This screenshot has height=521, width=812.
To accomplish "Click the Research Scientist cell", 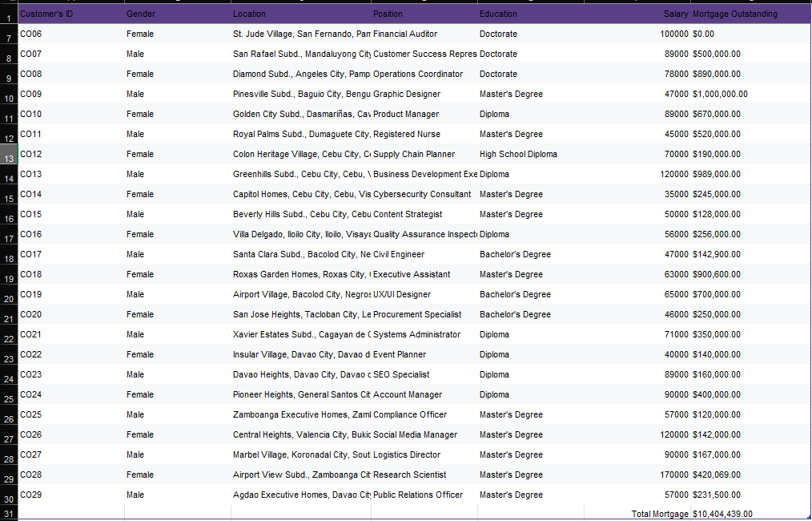I will click(x=424, y=475).
